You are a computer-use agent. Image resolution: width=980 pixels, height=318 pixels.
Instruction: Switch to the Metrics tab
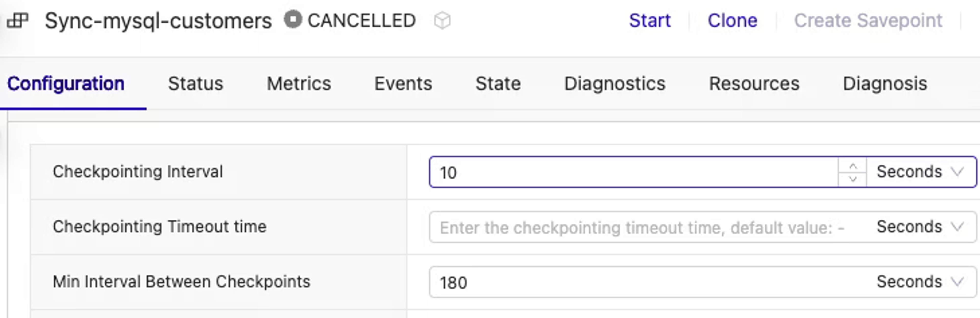point(299,84)
